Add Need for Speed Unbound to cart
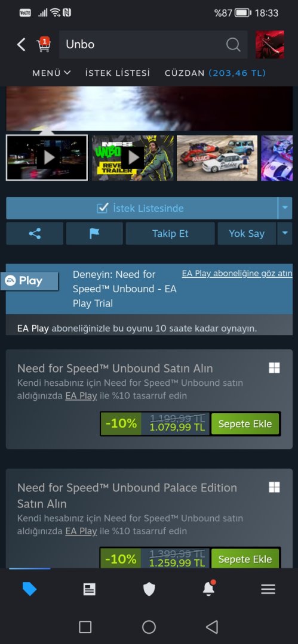The image size is (298, 644). coord(245,424)
